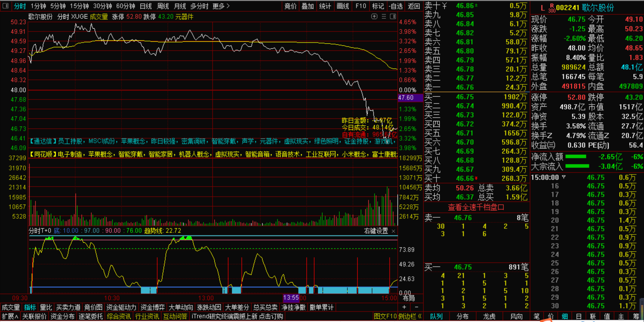Click the upload arrow icon above chart
644x322 pixels.
374,16
